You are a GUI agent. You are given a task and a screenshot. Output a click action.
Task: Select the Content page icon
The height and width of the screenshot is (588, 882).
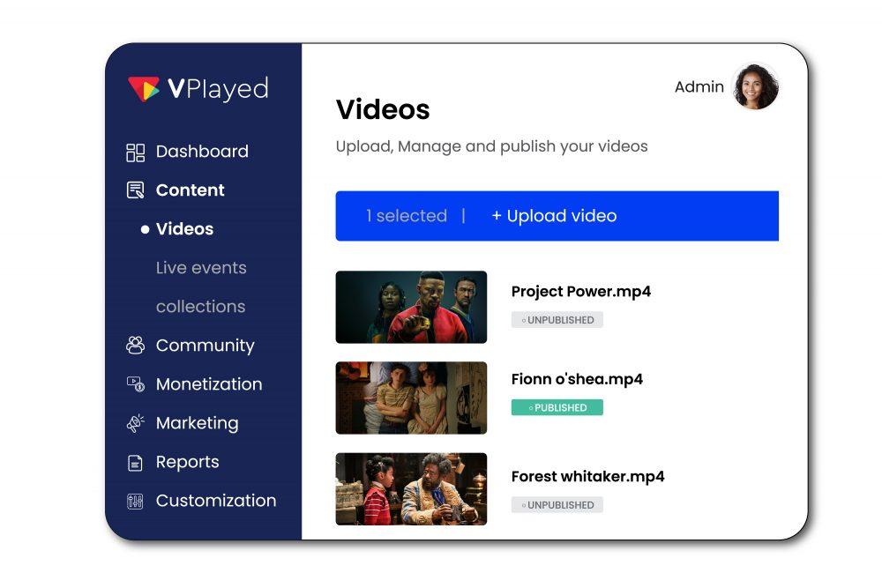tap(134, 190)
